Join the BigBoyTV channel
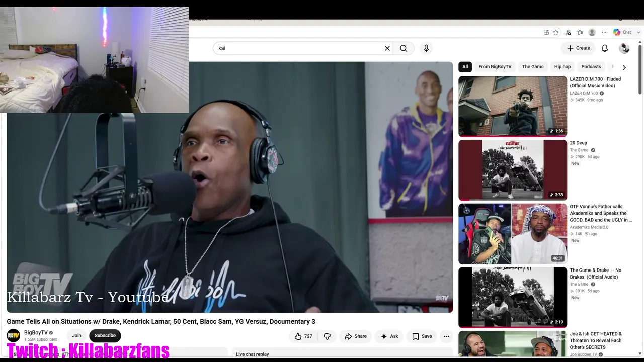The height and width of the screenshot is (362, 644). (x=76, y=336)
